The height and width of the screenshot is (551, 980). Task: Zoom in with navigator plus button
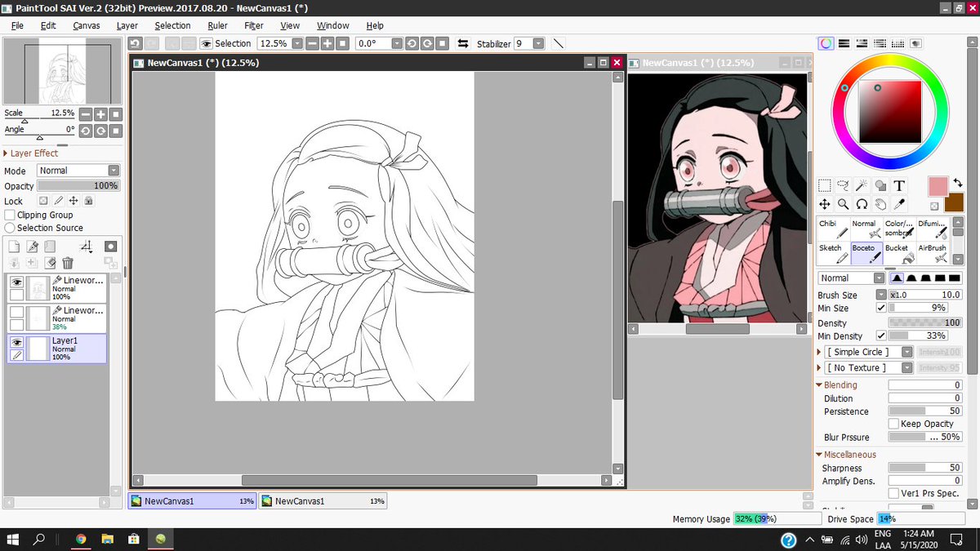(x=100, y=115)
